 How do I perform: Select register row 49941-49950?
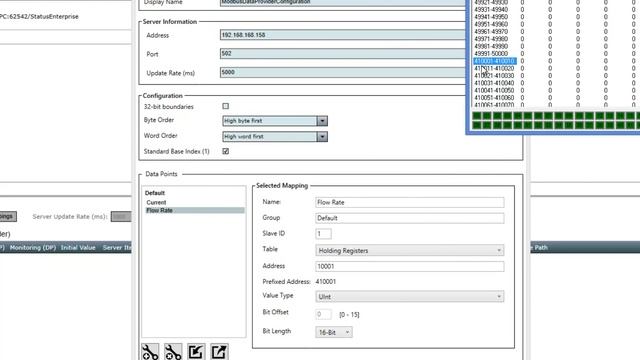pyautogui.click(x=491, y=17)
